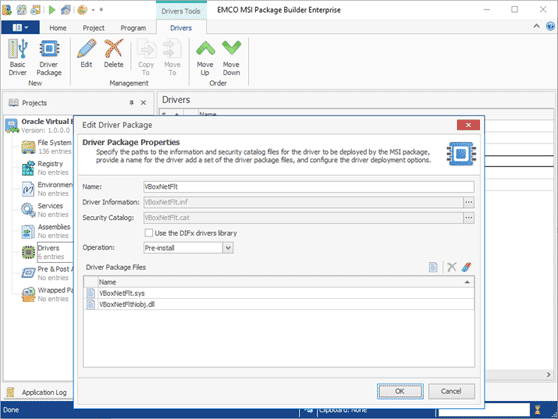Image resolution: width=558 pixels, height=419 pixels.
Task: Collapse the ribbon with the caret
Action: [x=536, y=26]
